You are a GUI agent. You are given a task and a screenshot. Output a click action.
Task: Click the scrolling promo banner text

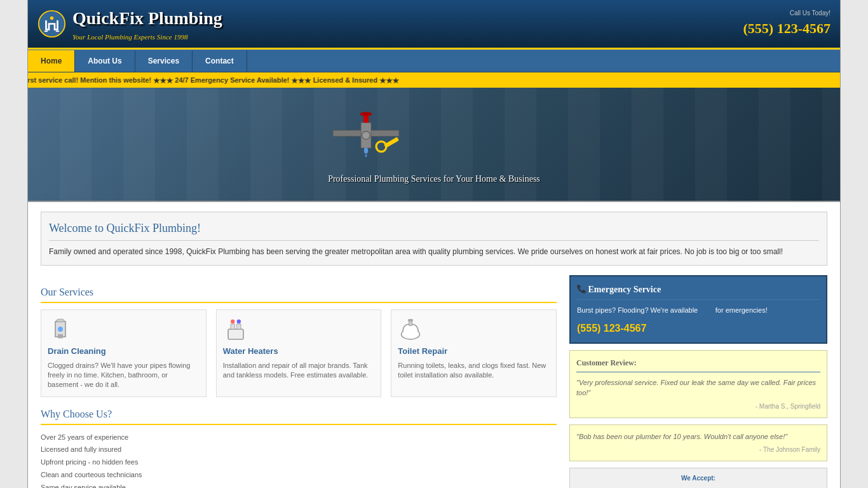(x=214, y=80)
